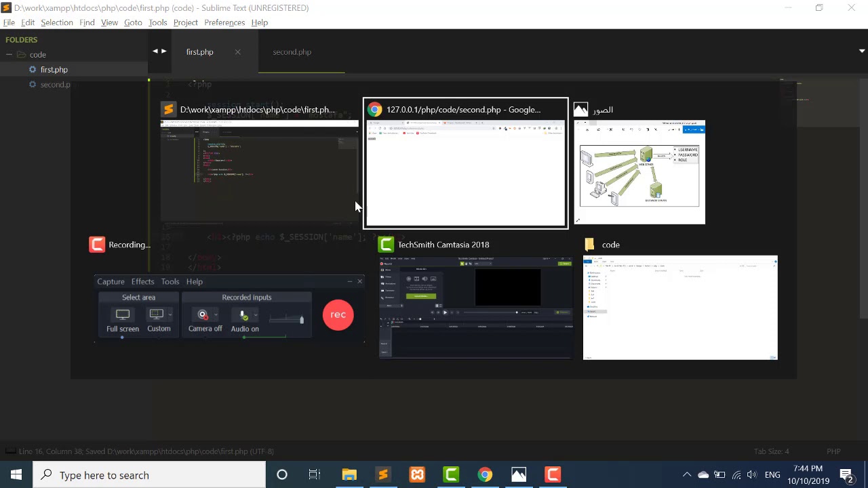
Task: Switch to the Photos diagram window thumbnail
Action: point(639,172)
